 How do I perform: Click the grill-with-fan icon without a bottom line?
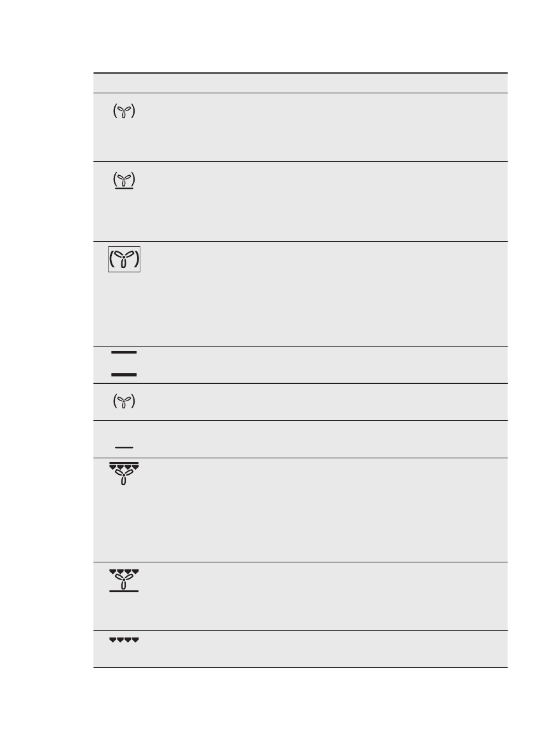coord(125,474)
